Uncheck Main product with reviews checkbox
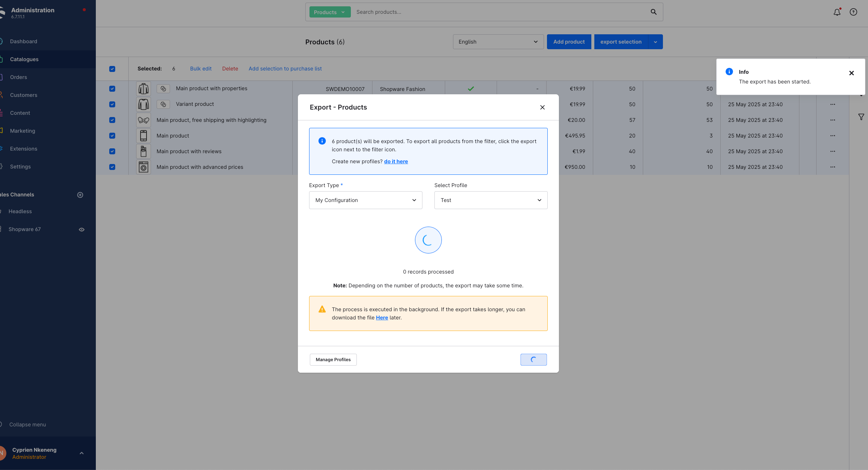Screen dimensions: 868x470 click(x=112, y=151)
